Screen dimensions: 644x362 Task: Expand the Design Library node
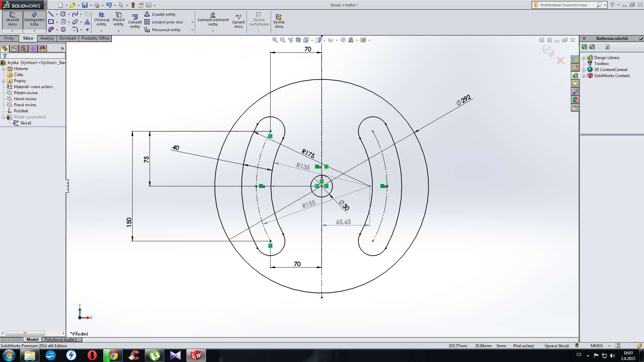[x=584, y=58]
